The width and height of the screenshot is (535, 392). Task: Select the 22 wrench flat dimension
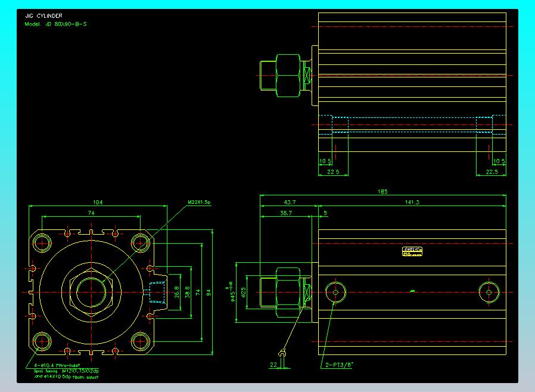tap(273, 365)
